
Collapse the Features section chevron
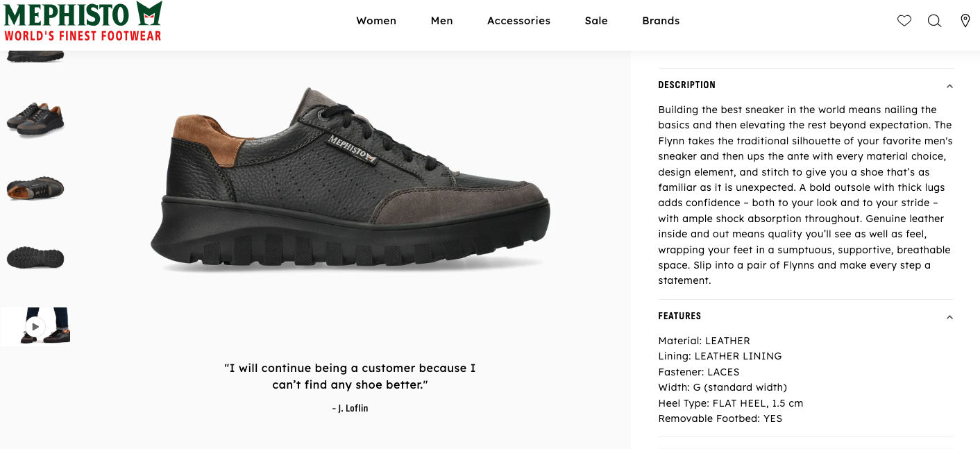click(x=949, y=317)
